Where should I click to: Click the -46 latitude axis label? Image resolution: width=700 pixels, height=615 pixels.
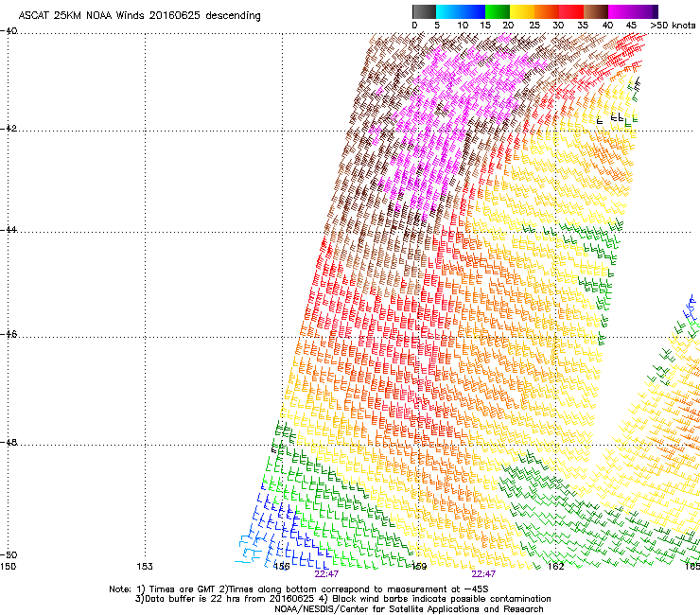(x=9, y=335)
